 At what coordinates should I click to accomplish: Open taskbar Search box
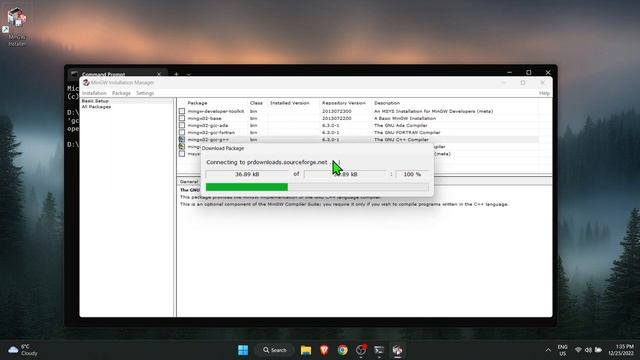tap(275, 350)
